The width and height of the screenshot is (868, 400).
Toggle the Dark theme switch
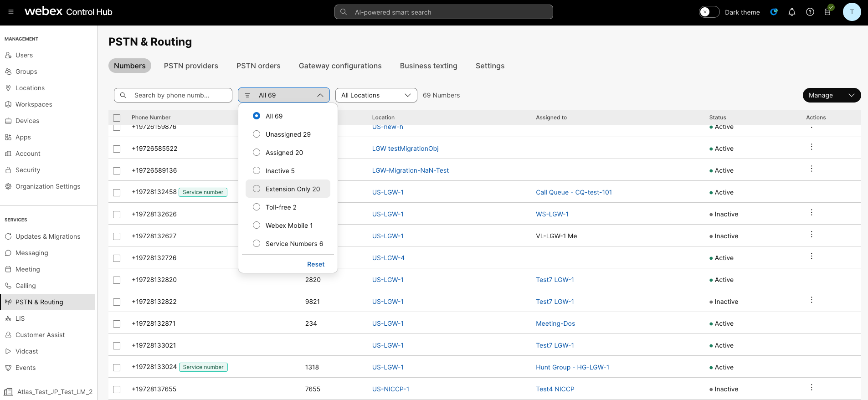(x=709, y=12)
